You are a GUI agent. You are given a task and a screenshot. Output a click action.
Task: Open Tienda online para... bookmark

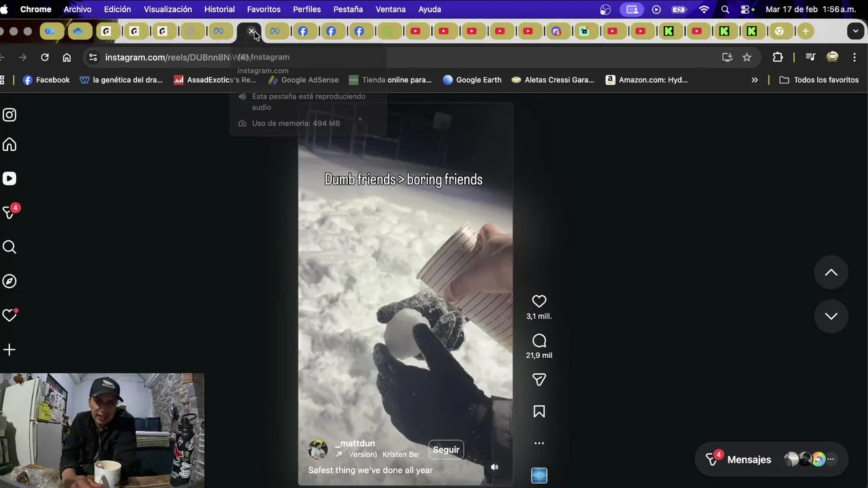coord(390,80)
